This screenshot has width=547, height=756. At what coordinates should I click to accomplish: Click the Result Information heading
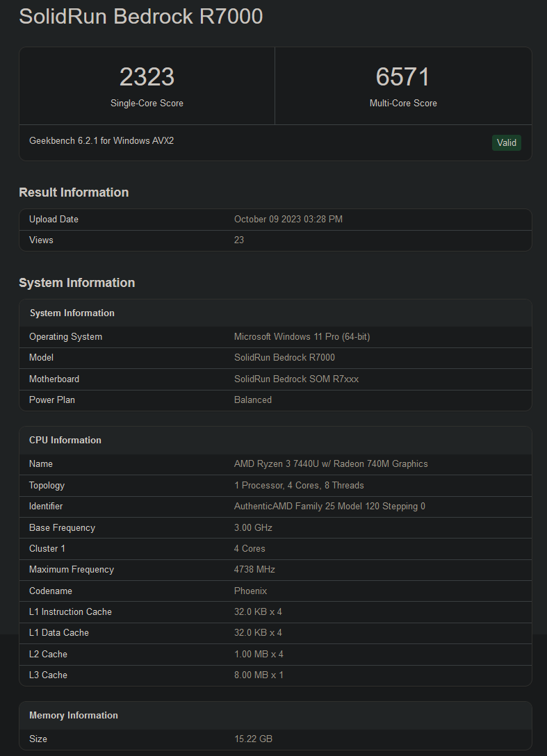coord(74,192)
